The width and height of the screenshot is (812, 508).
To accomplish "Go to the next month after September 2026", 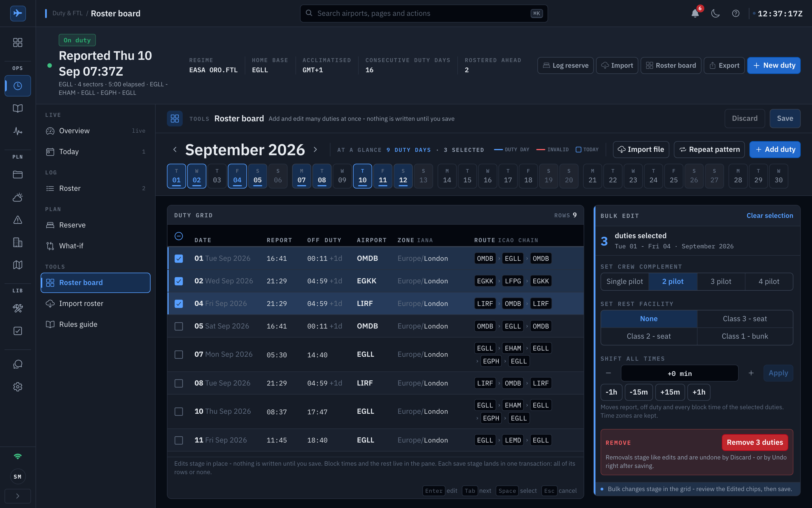I will click(315, 150).
